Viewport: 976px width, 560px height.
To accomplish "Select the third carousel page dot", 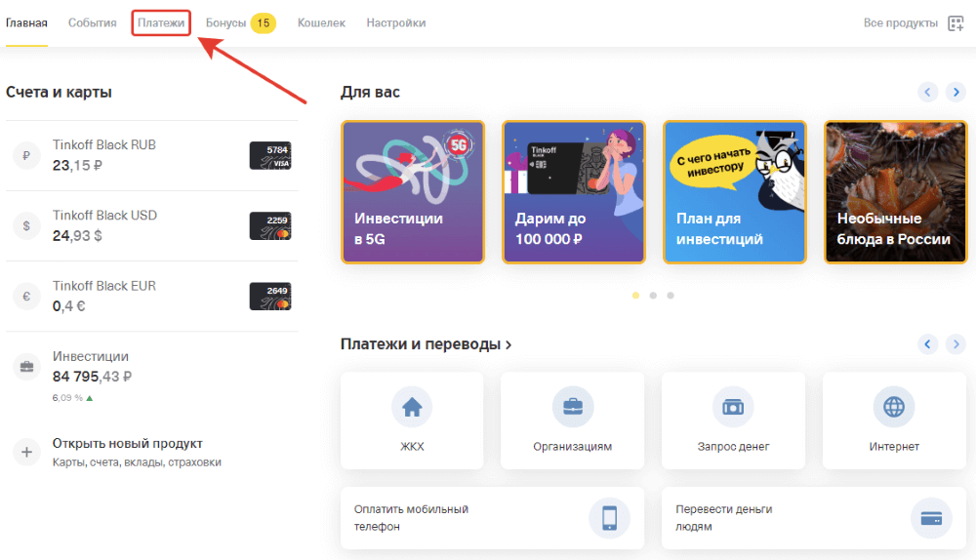I will (671, 296).
